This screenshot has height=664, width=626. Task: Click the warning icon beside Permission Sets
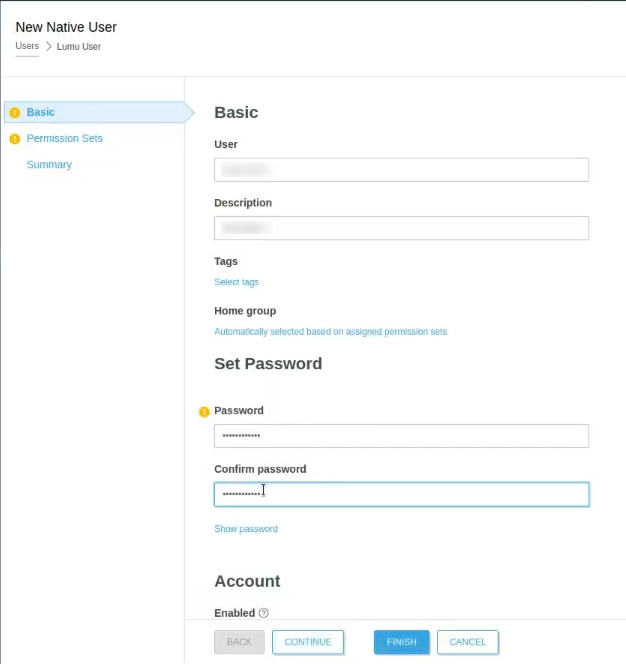point(14,139)
